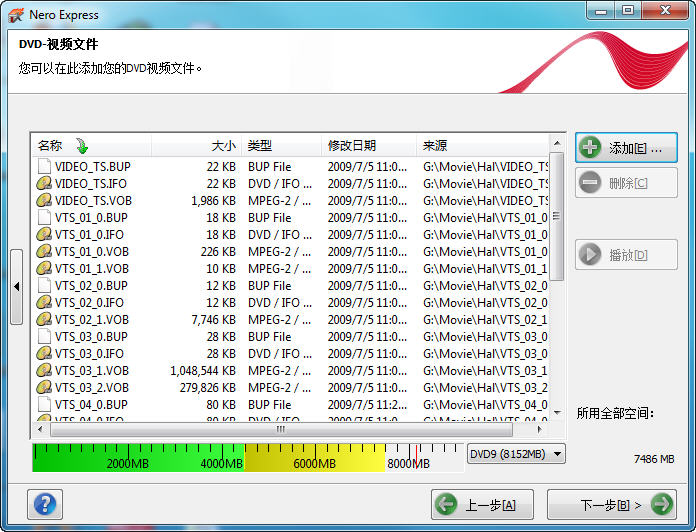
Task: Click the 1,048,544 KB size cell
Action: click(x=203, y=370)
